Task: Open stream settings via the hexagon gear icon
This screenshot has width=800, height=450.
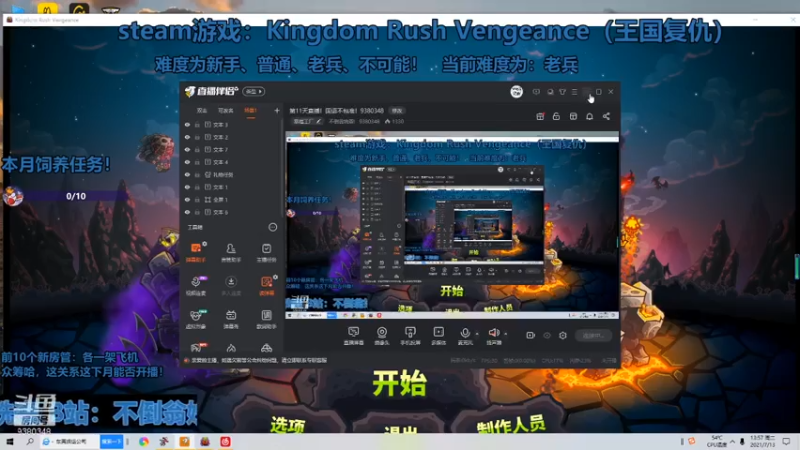Action: coord(563,335)
